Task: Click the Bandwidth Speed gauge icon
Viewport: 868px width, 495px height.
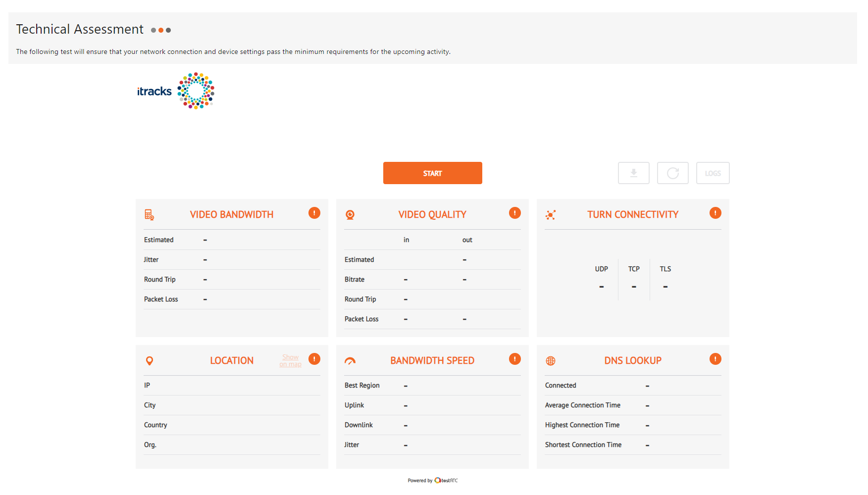Action: pos(350,361)
